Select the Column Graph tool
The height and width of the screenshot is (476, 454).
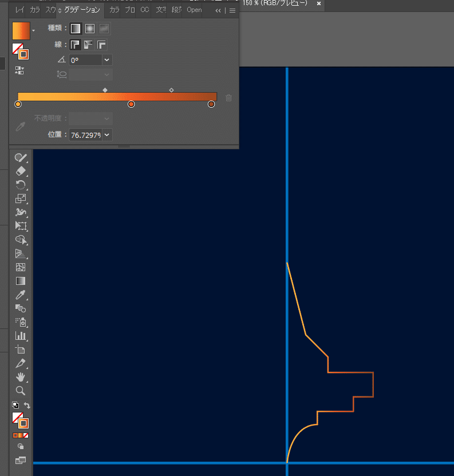click(21, 336)
